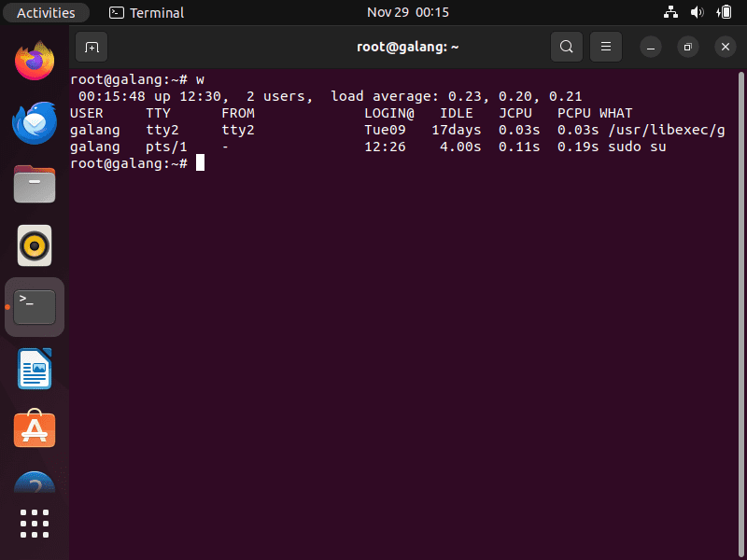Open Ubuntu Software store
747x560 pixels.
click(35, 428)
